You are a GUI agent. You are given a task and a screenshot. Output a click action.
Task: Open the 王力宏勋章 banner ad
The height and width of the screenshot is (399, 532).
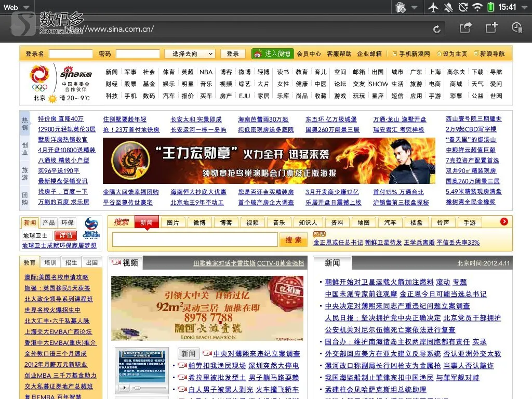point(269,161)
